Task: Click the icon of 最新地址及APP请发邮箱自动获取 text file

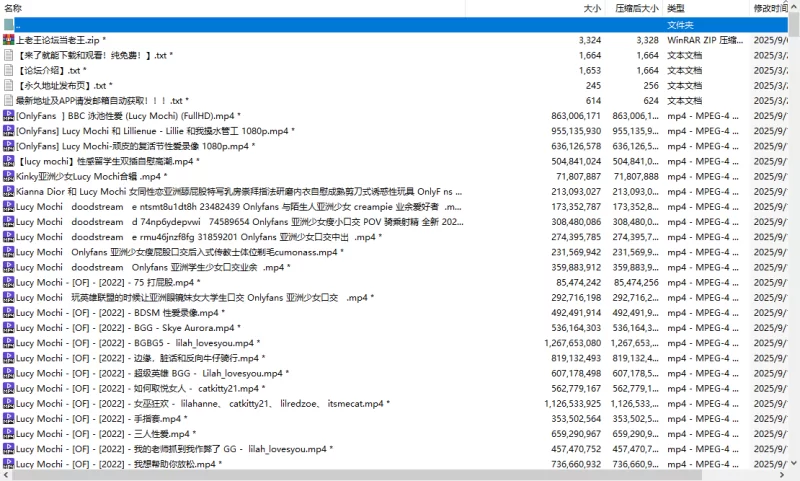Action: pyautogui.click(x=9, y=101)
